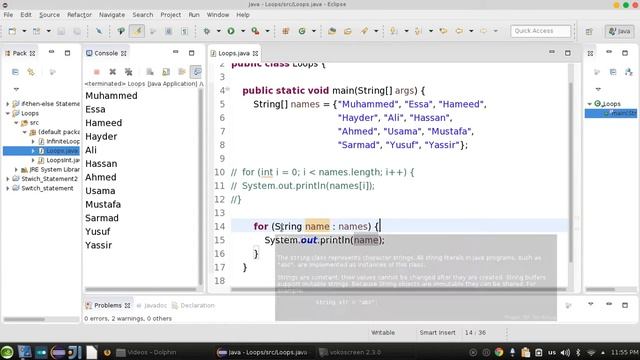Expand the if-then-else Statement project
Image resolution: width=640 pixels, height=360 pixels.
(x=8, y=104)
